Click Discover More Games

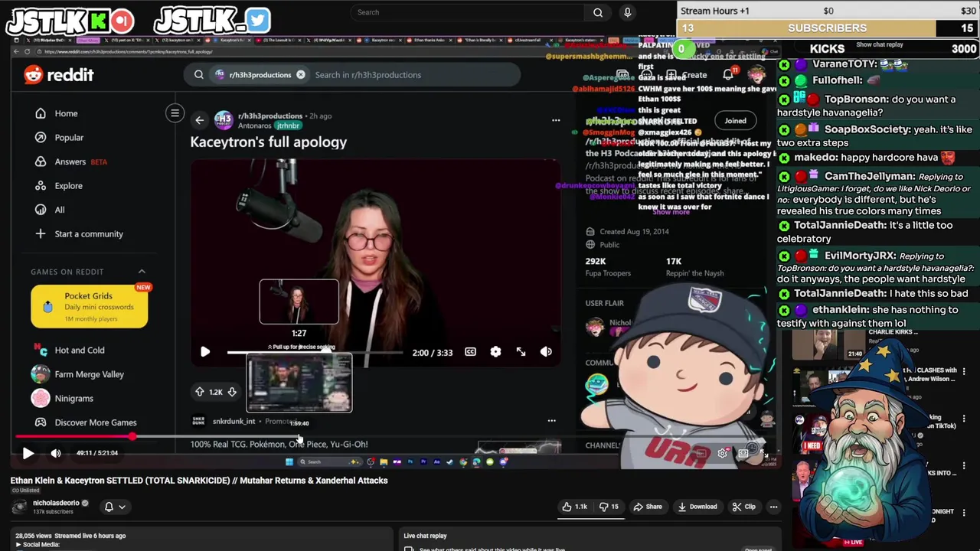pyautogui.click(x=95, y=422)
